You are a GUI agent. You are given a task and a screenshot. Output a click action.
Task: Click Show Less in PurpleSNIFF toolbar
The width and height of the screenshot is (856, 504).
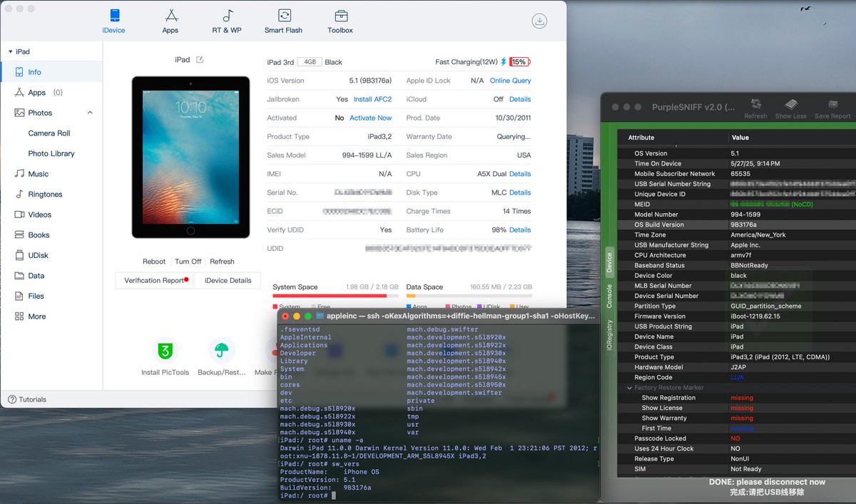[790, 108]
